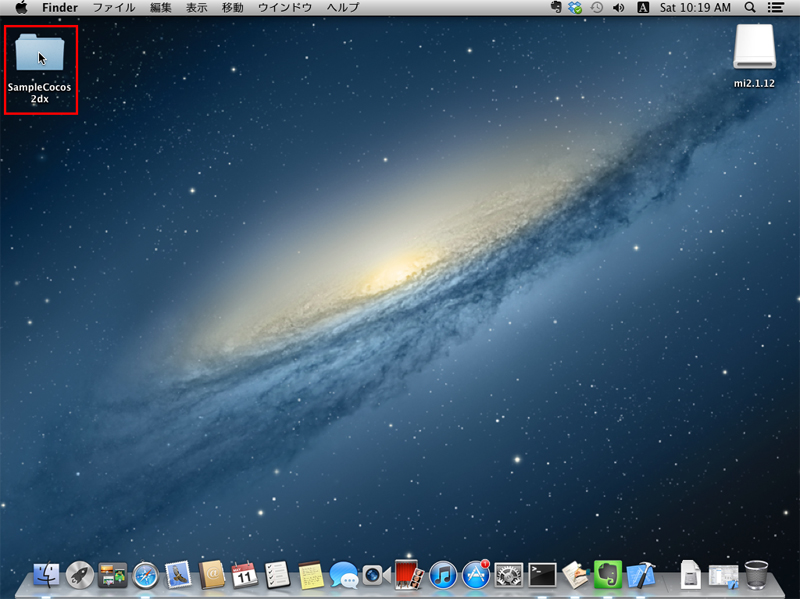Open the 編集 menu

(161, 8)
